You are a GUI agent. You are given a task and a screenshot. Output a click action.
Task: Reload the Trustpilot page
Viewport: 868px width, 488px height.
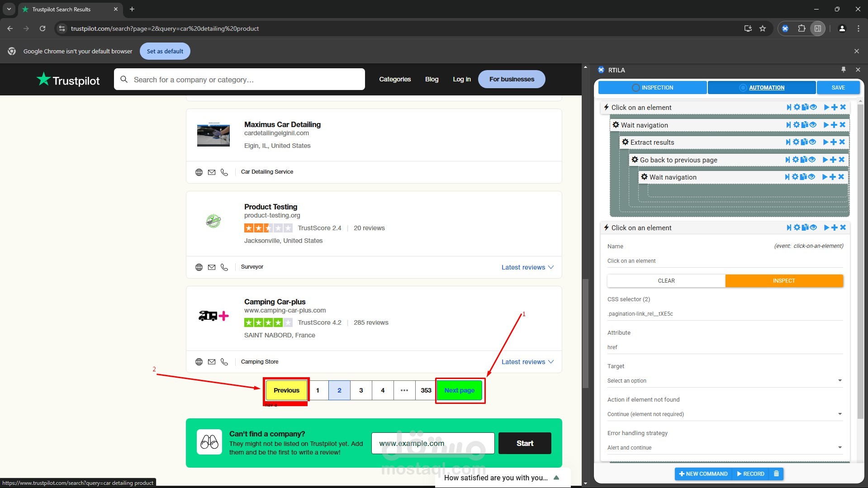(x=43, y=28)
